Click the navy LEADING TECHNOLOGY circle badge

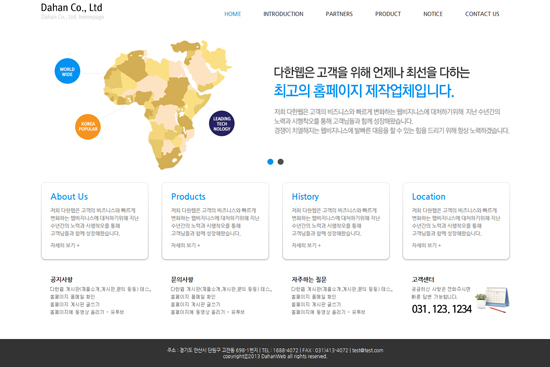point(222,124)
